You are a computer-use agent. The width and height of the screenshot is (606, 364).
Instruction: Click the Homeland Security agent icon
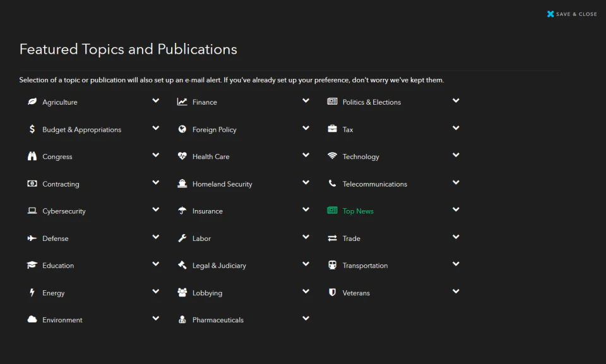point(182,183)
